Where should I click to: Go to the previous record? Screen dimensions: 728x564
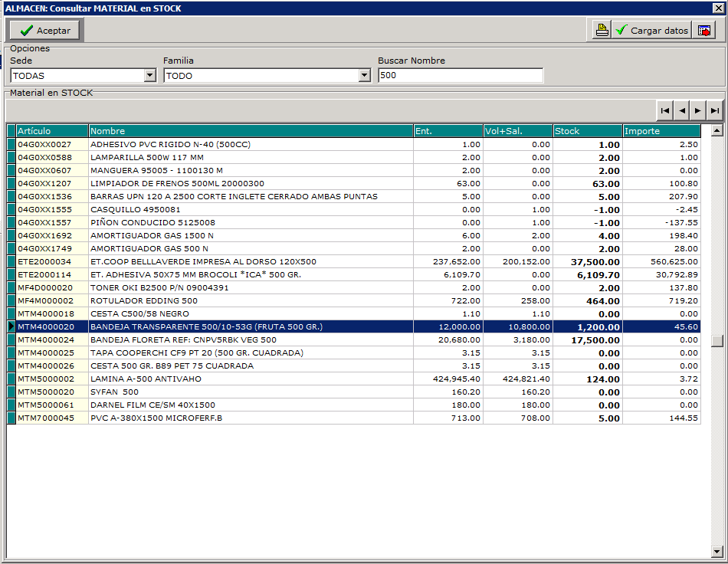tap(681, 111)
